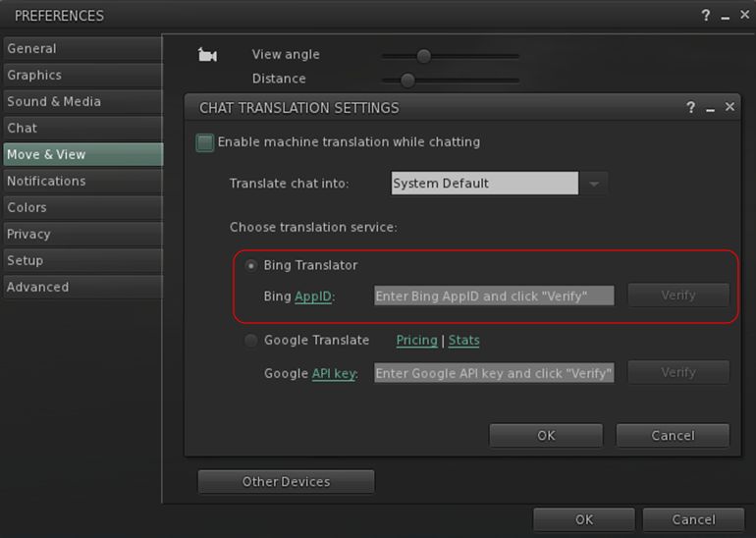Open the Google Stats link
The image size is (756, 538).
tap(463, 341)
